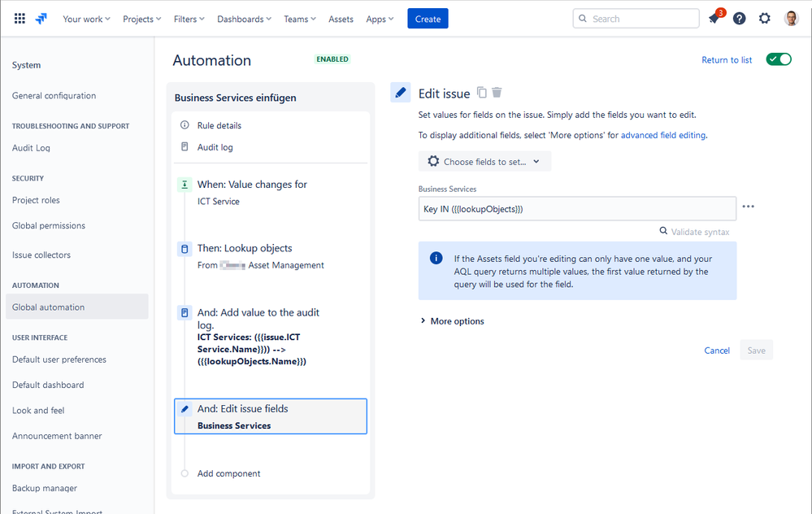Duplicate the Edit issue component with the copy icon
This screenshot has width=812, height=514.
click(x=482, y=93)
